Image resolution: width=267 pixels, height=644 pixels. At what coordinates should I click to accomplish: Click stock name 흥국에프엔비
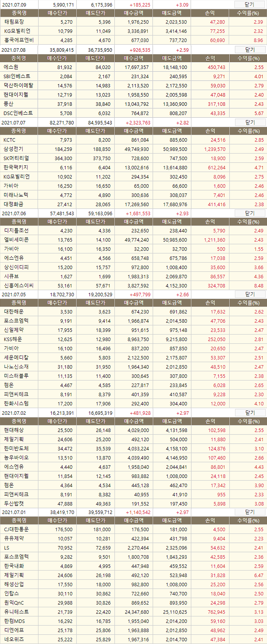point(19,40)
